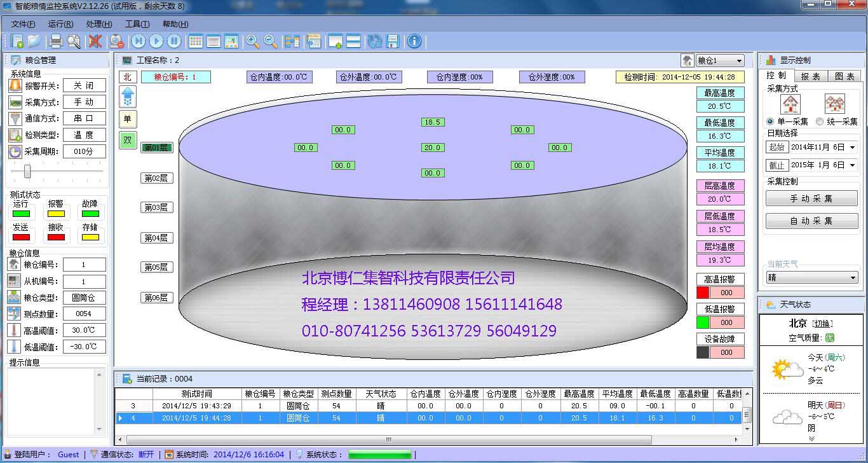Screen dimensions: 868x463
Task: Select 单一采集 radio button
Action: point(771,121)
